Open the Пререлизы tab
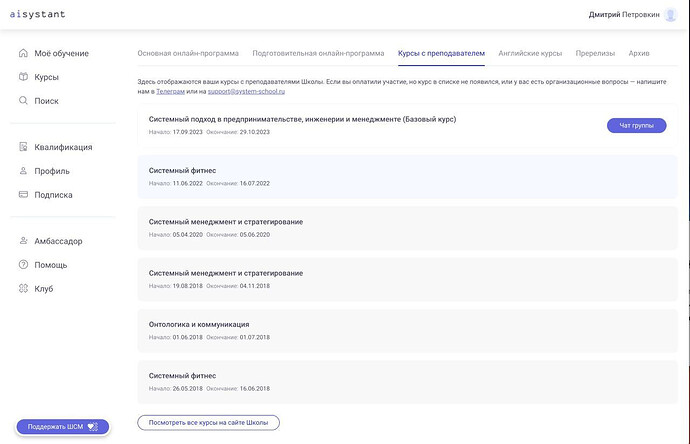This screenshot has width=690, height=444. [595, 53]
